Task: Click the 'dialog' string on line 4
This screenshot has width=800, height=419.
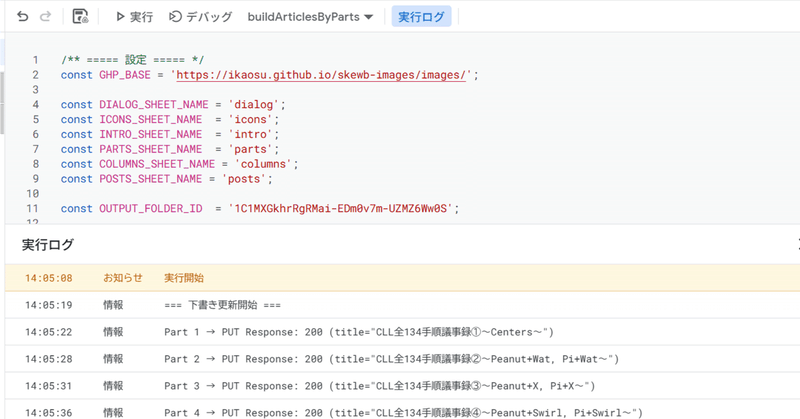Action: tap(253, 105)
